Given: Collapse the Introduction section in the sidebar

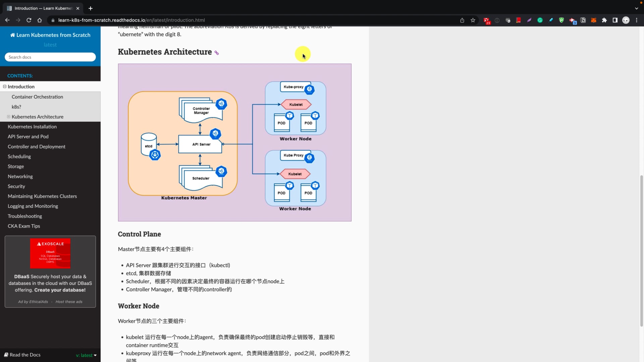Looking at the screenshot, I should coord(4,86).
